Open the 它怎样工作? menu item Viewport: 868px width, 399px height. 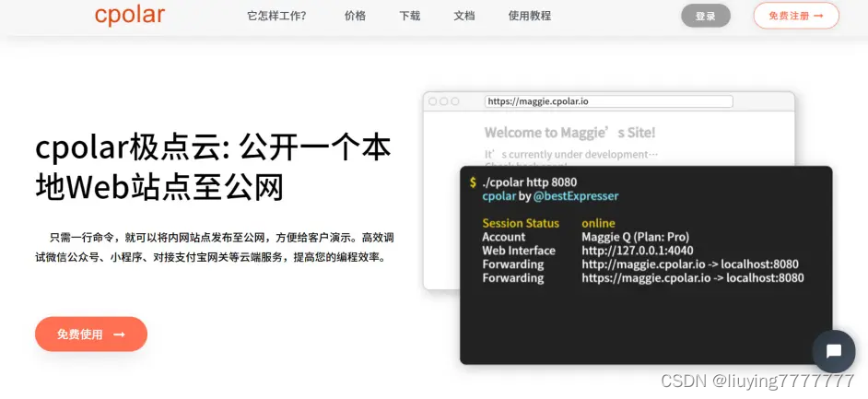point(276,16)
